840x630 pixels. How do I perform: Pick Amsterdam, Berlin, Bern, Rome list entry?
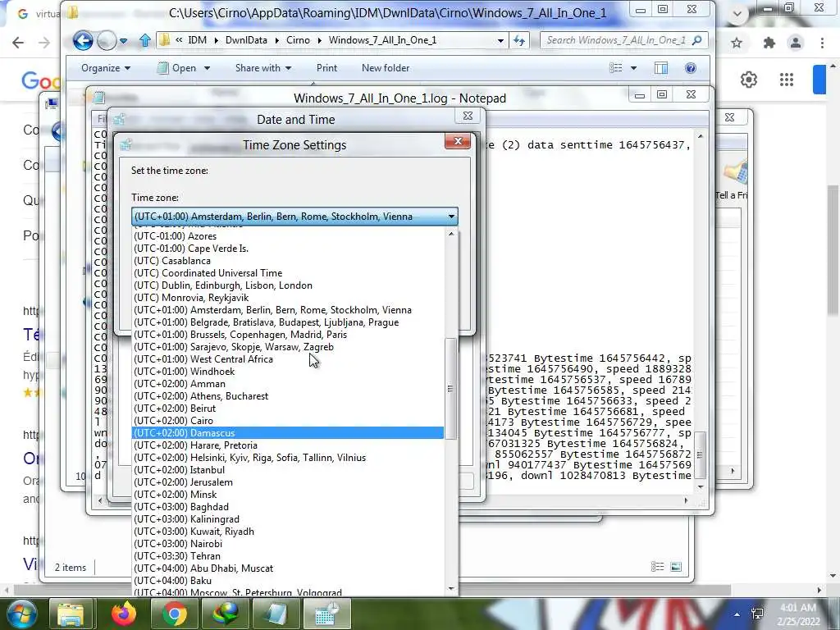[288, 310]
